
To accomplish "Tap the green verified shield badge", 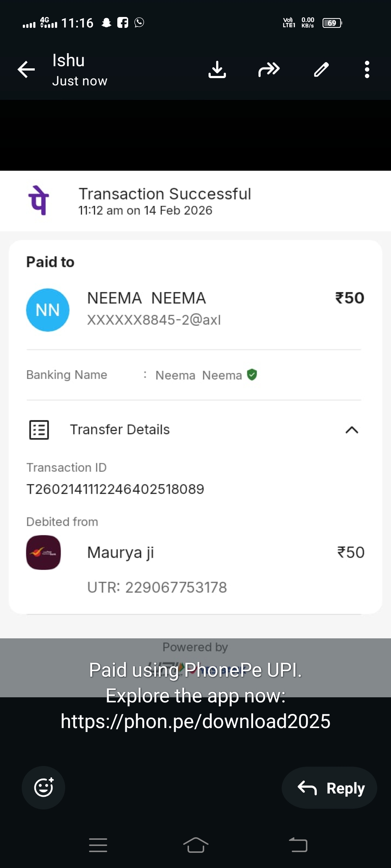I will click(x=252, y=375).
